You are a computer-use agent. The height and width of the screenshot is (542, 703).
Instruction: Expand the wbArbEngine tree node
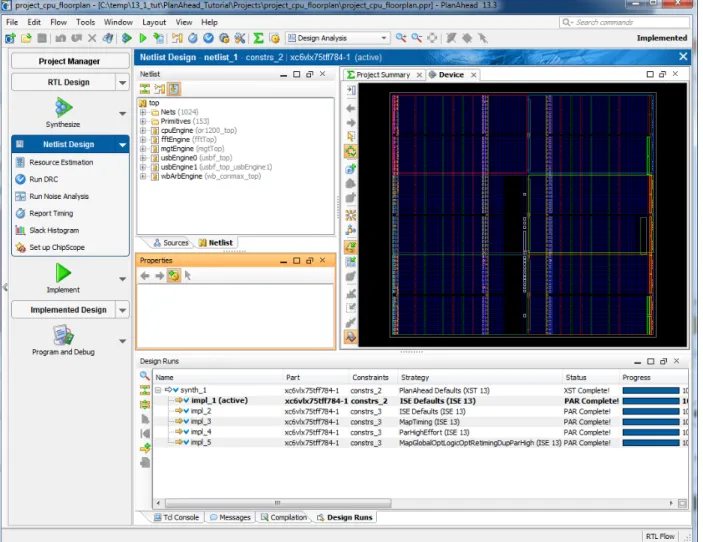[143, 176]
